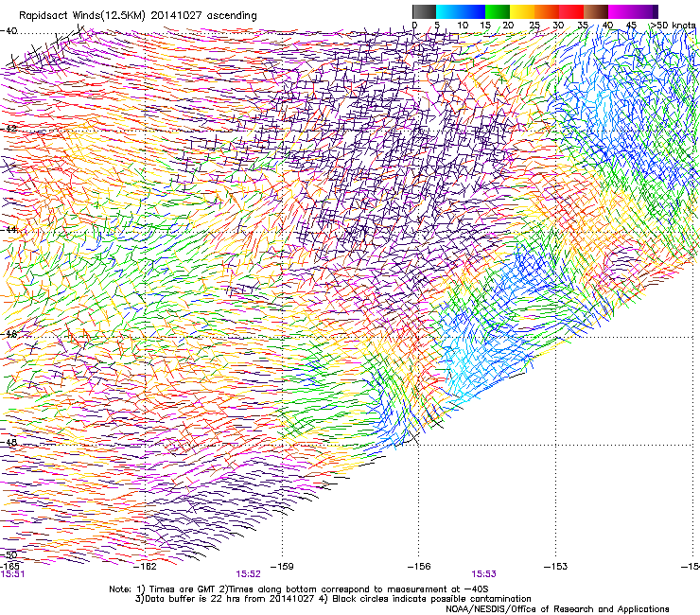
Task: Click the 'NOAA/NESDIS/Office of Research and Applications' credit
Action: click(x=557, y=609)
